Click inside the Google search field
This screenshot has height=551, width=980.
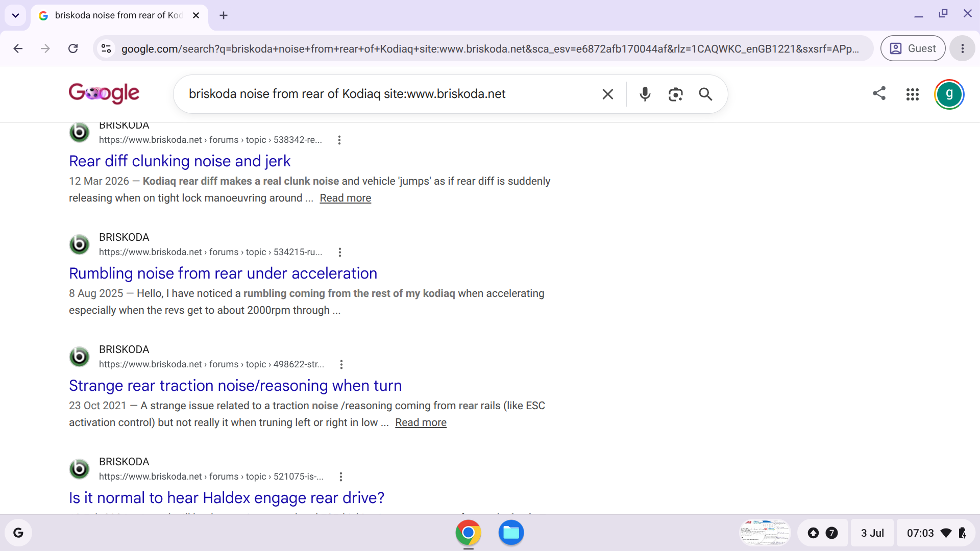[x=388, y=94]
